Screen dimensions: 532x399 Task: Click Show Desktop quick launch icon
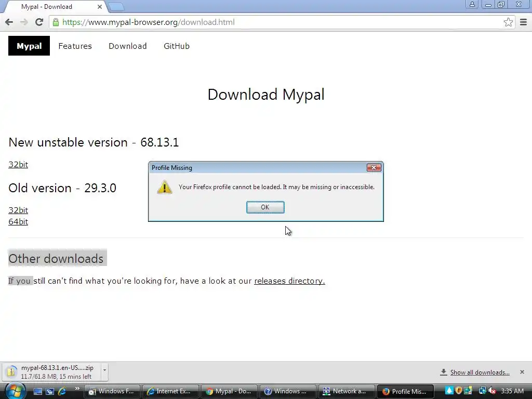pyautogui.click(x=37, y=392)
